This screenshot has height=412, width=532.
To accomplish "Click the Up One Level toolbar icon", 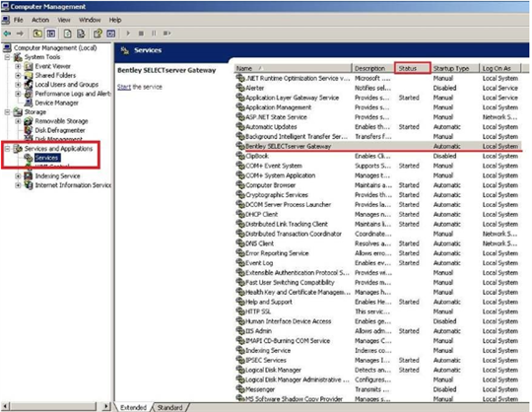I will pos(37,34).
